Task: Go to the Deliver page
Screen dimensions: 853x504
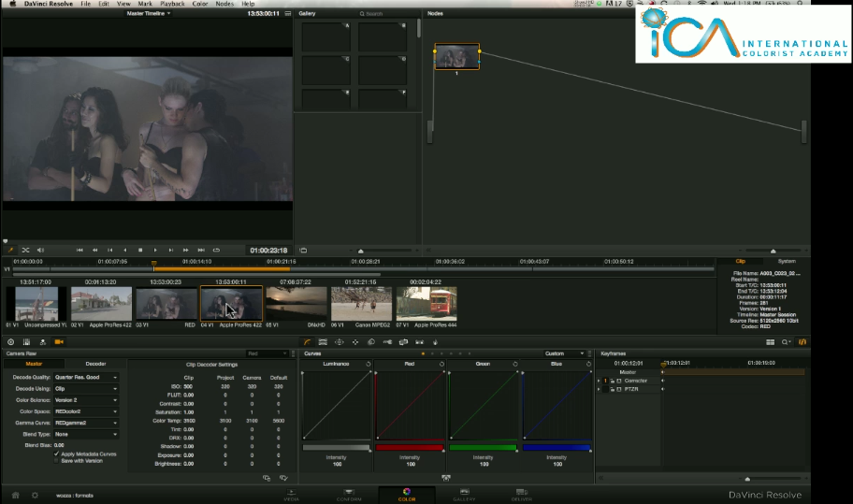Action: click(x=521, y=495)
